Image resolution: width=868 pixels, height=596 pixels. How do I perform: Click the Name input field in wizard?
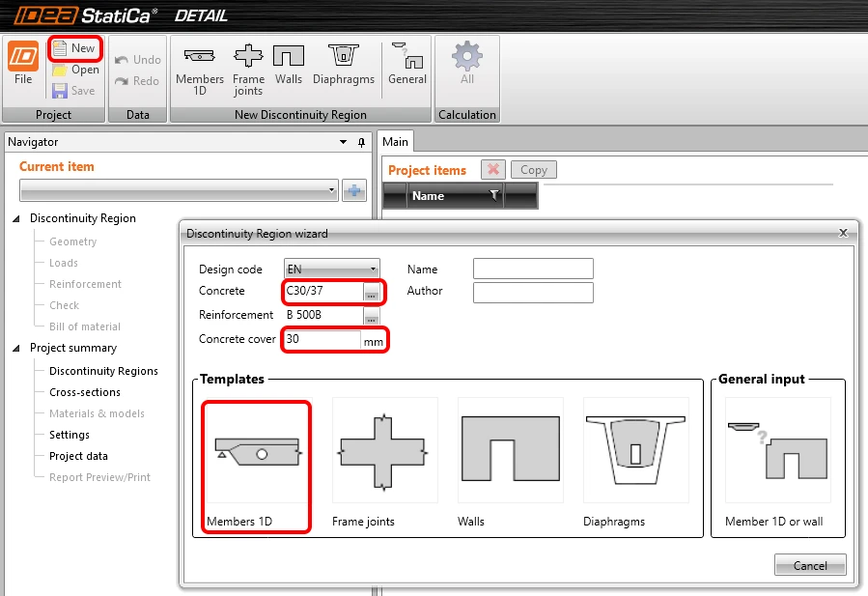[x=533, y=269]
